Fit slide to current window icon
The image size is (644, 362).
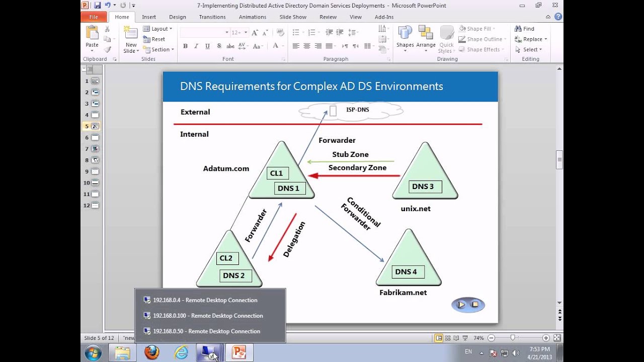click(x=557, y=338)
